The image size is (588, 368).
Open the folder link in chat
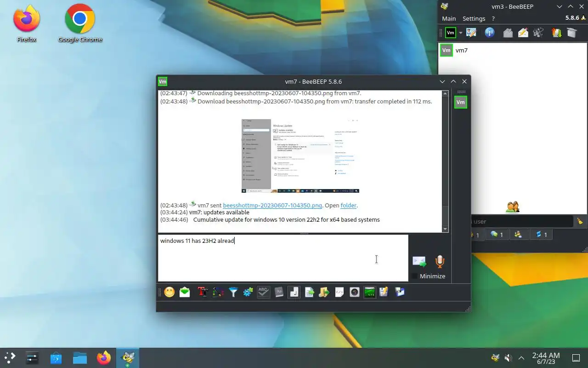click(x=349, y=205)
